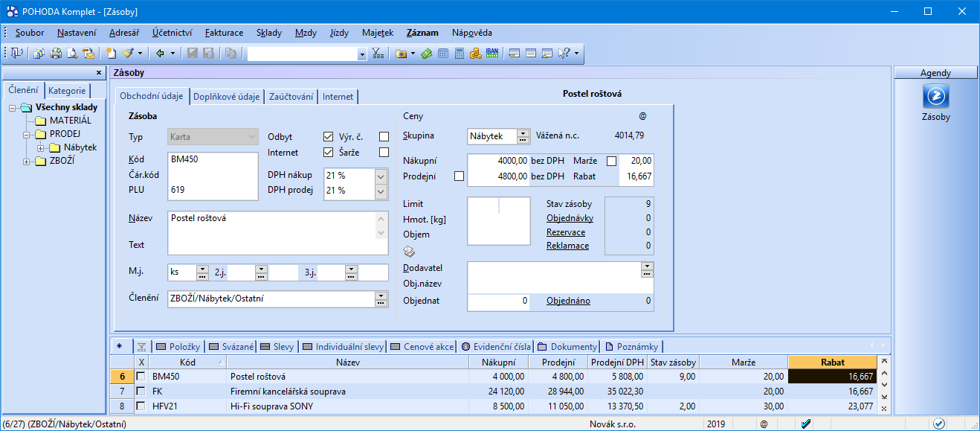This screenshot has width=980, height=431.
Task: Click the round blue check icon in status bar
Action: [939, 424]
